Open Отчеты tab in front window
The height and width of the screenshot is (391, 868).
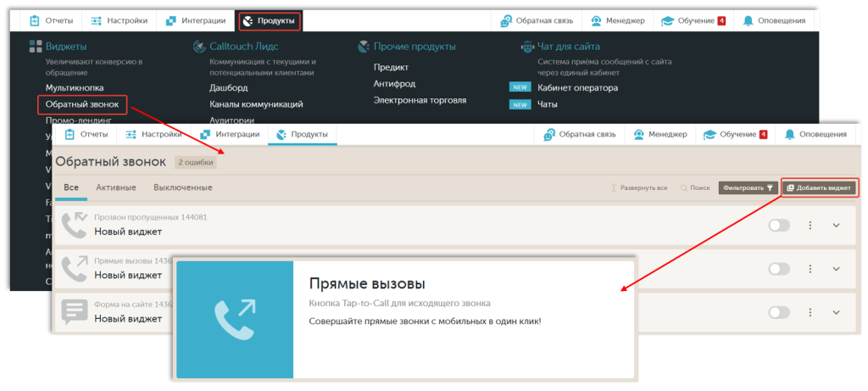[86, 134]
